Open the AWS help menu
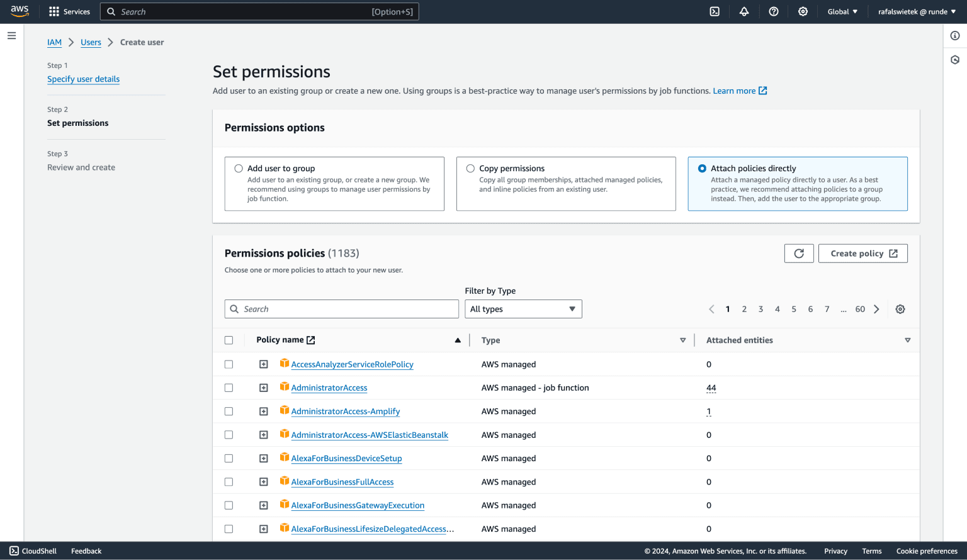 (773, 11)
